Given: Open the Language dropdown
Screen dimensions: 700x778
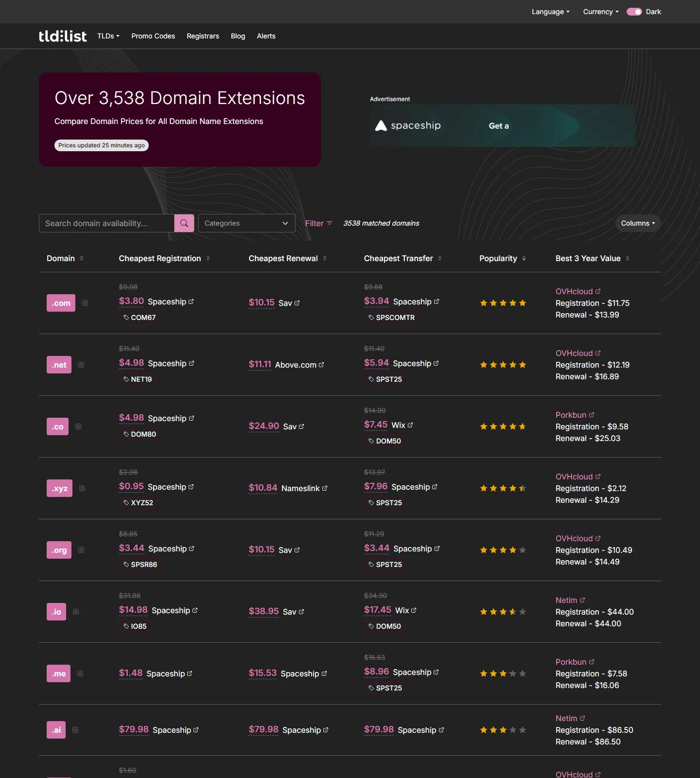Looking at the screenshot, I should [550, 12].
